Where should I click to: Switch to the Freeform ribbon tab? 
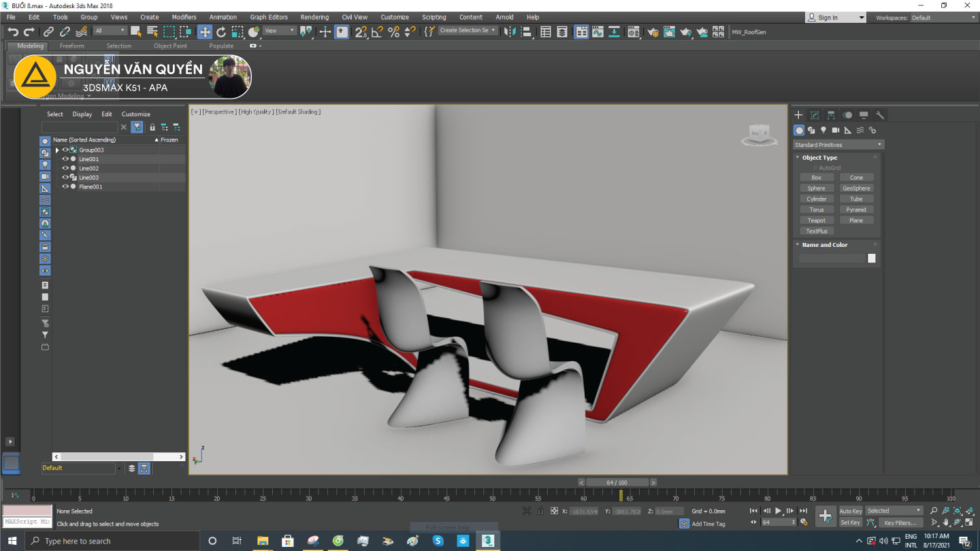pos(72,46)
